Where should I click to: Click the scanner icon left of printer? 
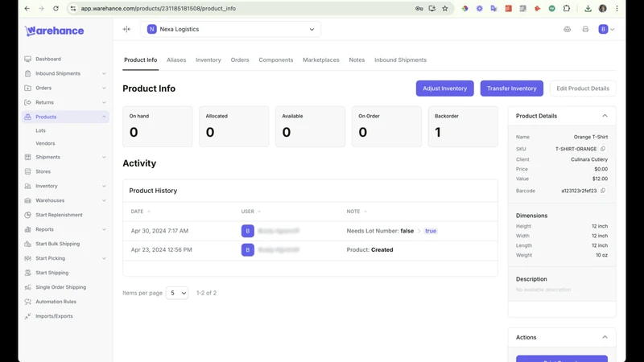(568, 29)
